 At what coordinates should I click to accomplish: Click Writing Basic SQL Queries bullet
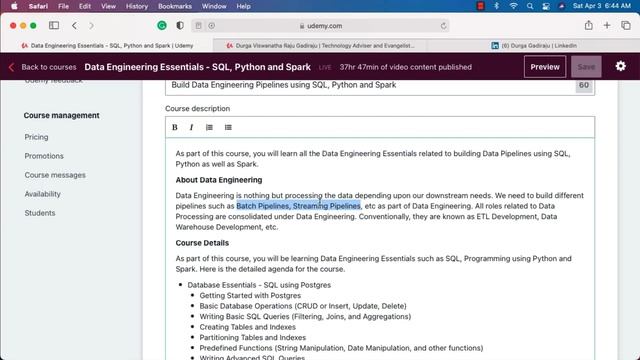click(305, 317)
